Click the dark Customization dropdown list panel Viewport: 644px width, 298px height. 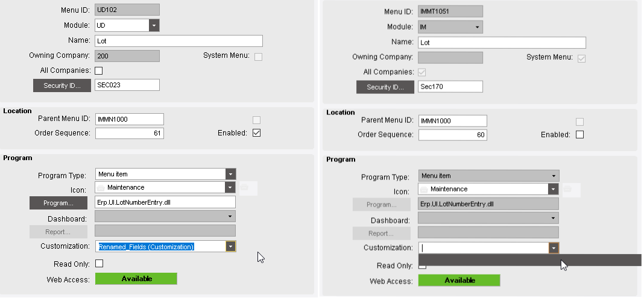pyautogui.click(x=530, y=260)
